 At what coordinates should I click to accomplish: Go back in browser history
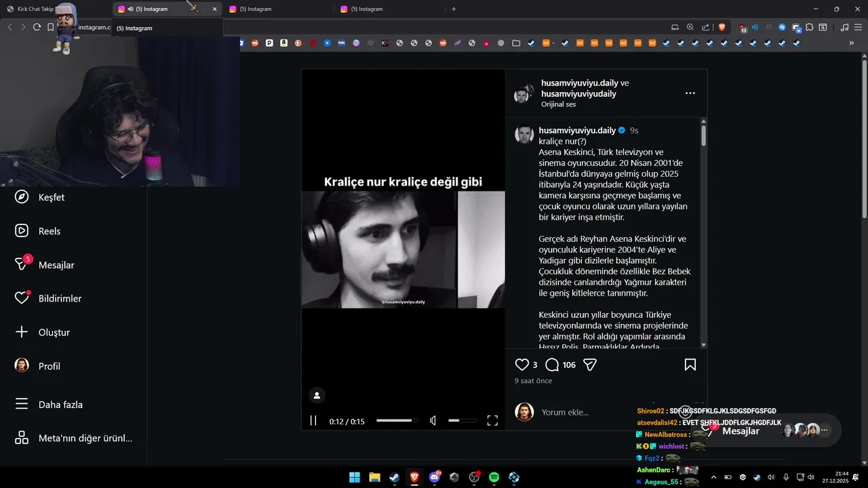point(9,27)
